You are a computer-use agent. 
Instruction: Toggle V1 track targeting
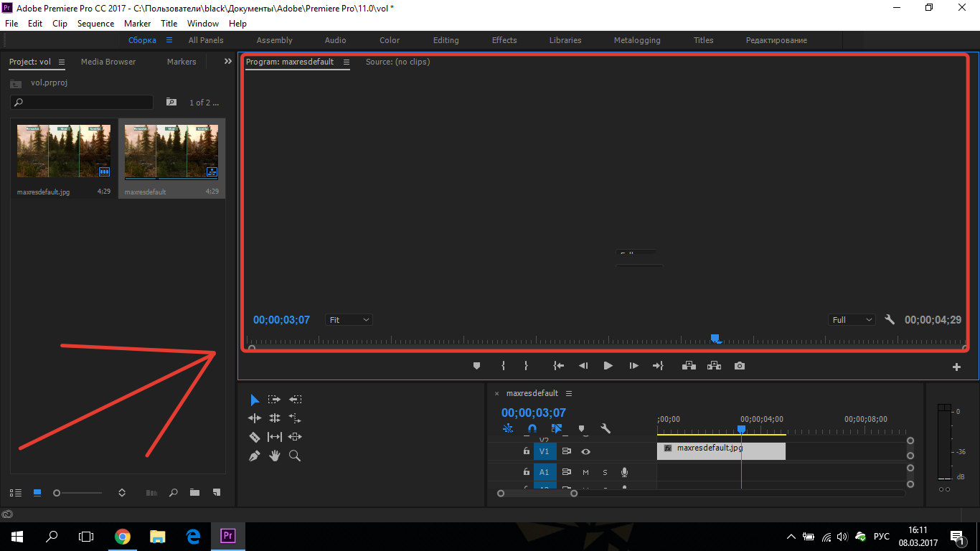(x=545, y=451)
